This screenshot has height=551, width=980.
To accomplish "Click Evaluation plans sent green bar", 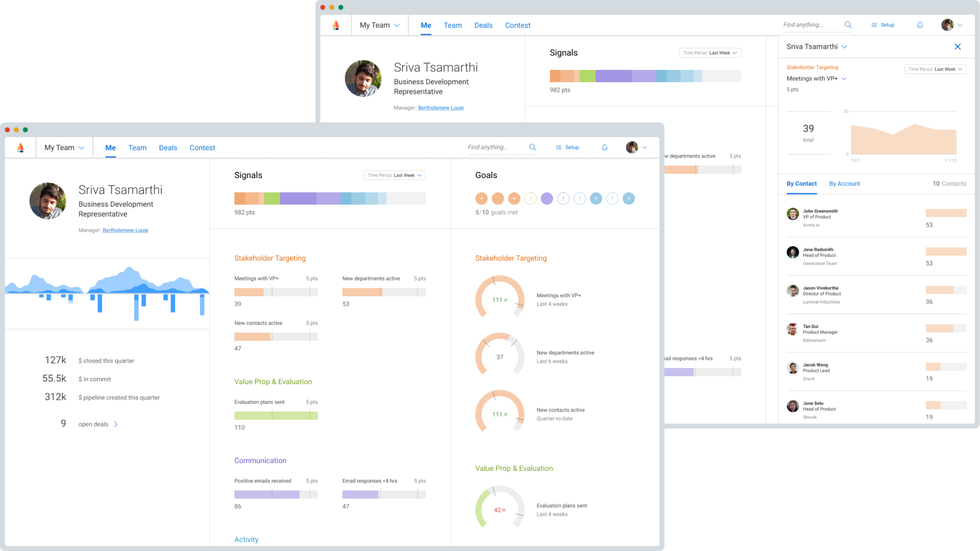I will (276, 416).
